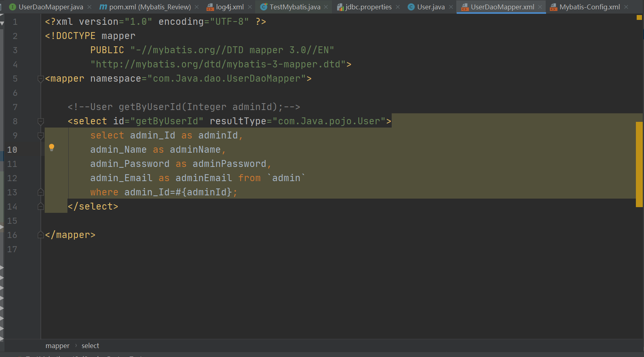
Task: Close the UserDaoMapper.xml tab
Action: coord(540,7)
